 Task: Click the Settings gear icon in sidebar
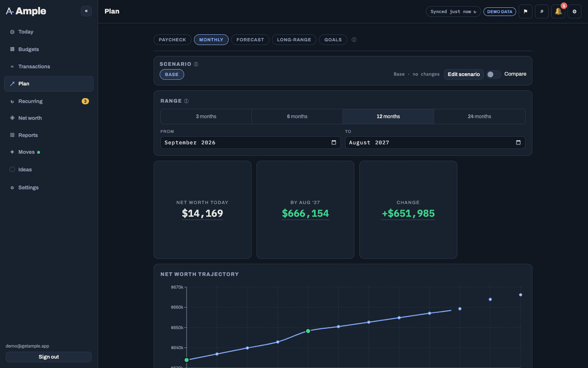click(12, 188)
